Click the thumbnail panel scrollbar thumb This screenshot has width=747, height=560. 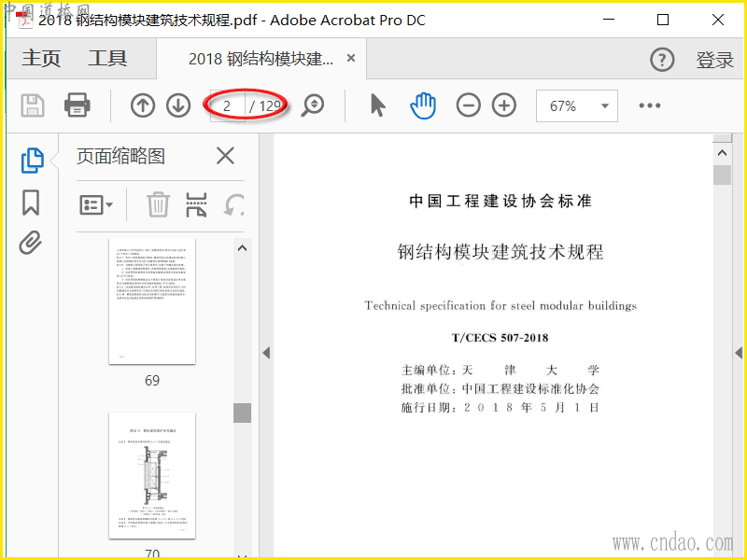[242, 413]
